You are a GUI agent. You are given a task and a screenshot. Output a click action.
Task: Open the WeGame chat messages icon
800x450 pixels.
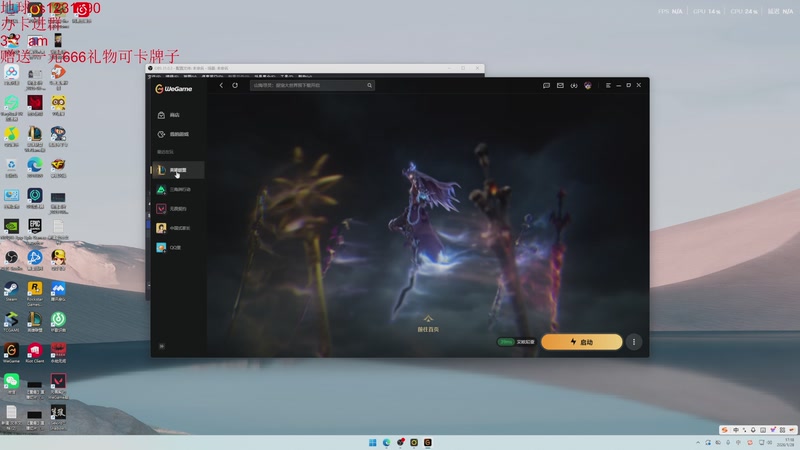(x=546, y=85)
